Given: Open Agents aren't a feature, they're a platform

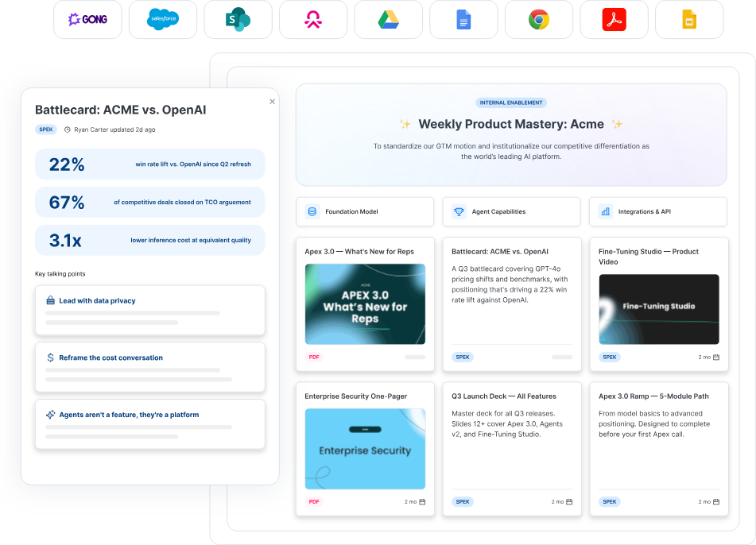Looking at the screenshot, I should click(x=150, y=424).
